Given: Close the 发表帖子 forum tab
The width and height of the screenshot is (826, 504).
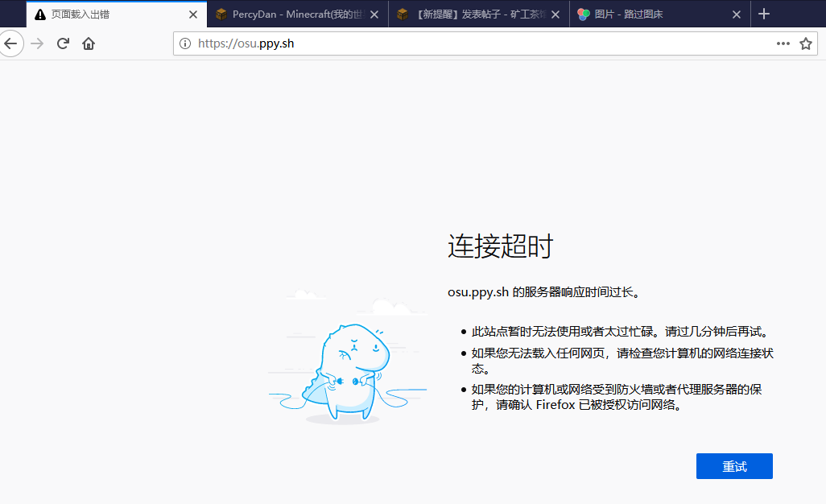Looking at the screenshot, I should point(555,14).
